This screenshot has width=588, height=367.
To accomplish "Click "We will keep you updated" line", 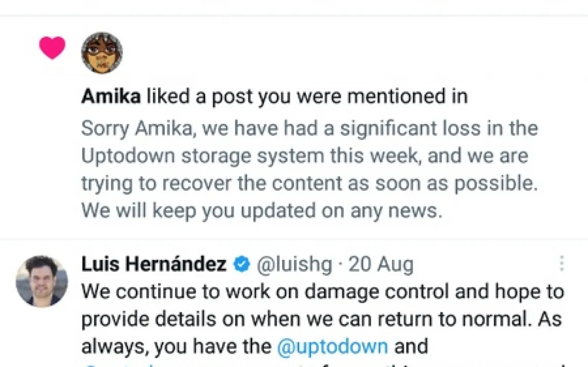I will [x=261, y=211].
